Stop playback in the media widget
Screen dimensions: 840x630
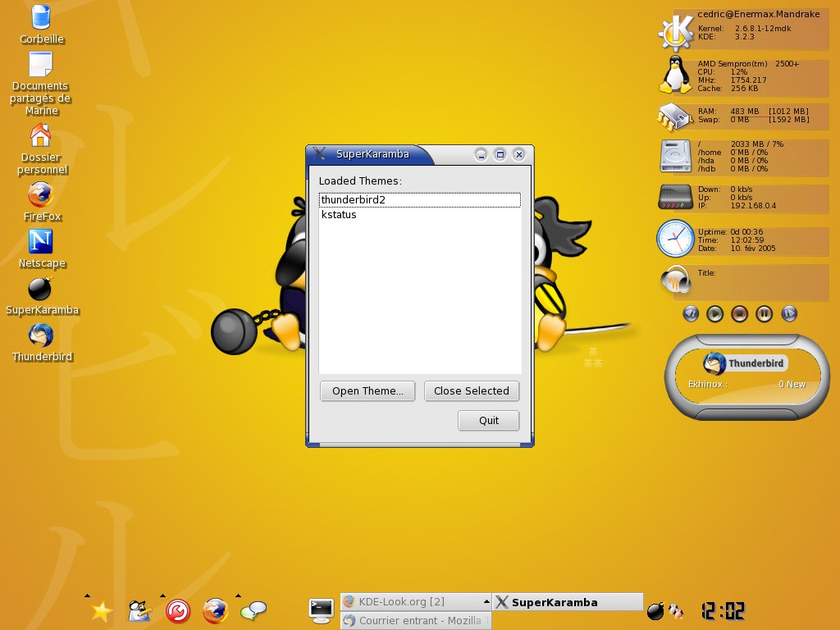739,313
